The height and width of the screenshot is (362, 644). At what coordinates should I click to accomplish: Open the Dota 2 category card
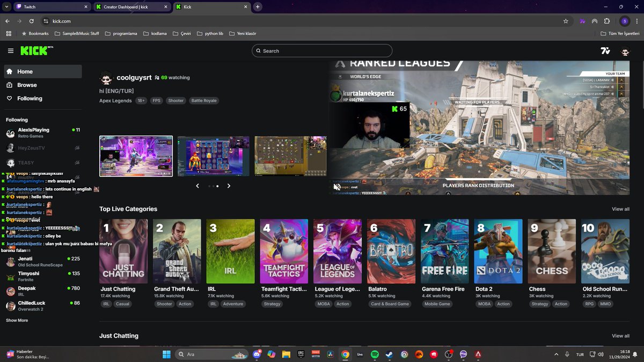(498, 251)
